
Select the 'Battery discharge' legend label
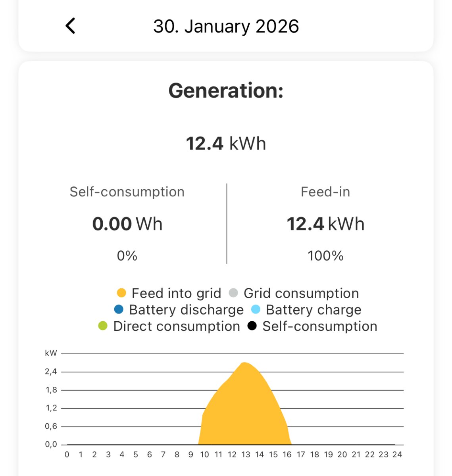click(186, 309)
